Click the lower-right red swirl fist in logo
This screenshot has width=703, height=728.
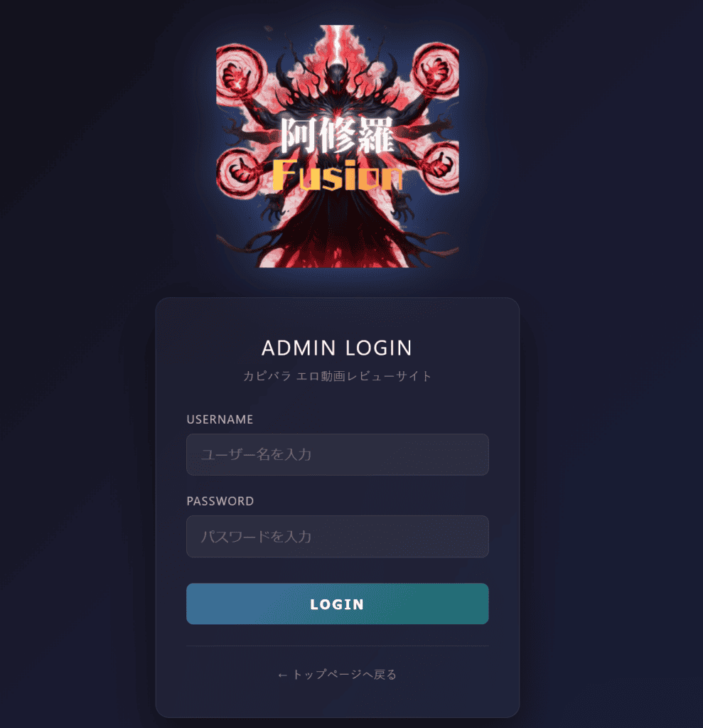[437, 167]
